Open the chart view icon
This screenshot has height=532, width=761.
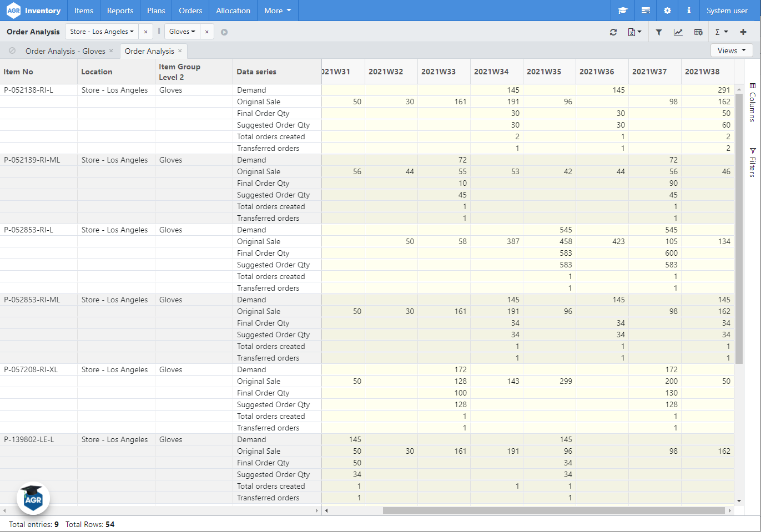tap(678, 32)
